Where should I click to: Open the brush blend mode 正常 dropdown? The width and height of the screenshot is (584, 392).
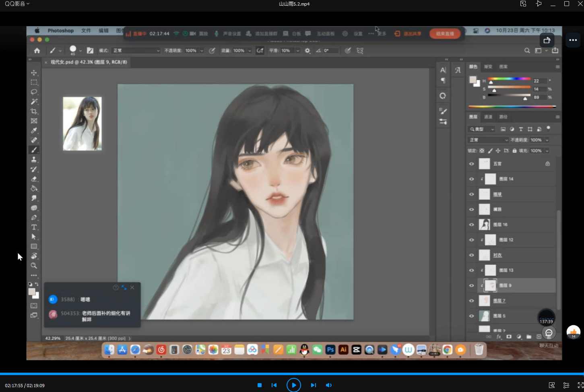point(136,51)
